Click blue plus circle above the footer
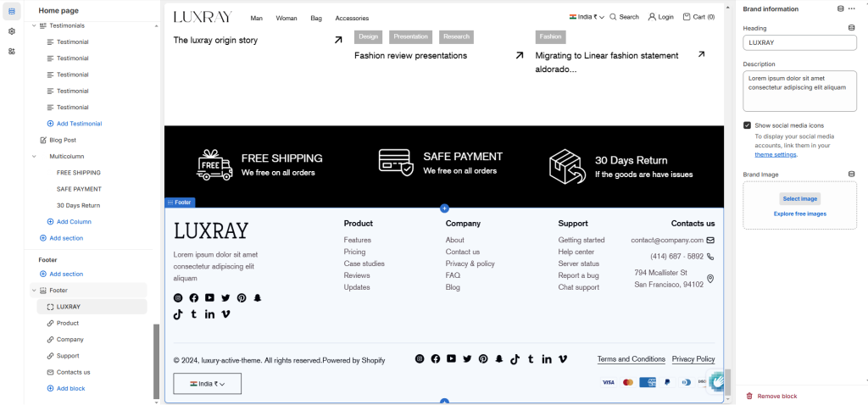 [x=444, y=208]
